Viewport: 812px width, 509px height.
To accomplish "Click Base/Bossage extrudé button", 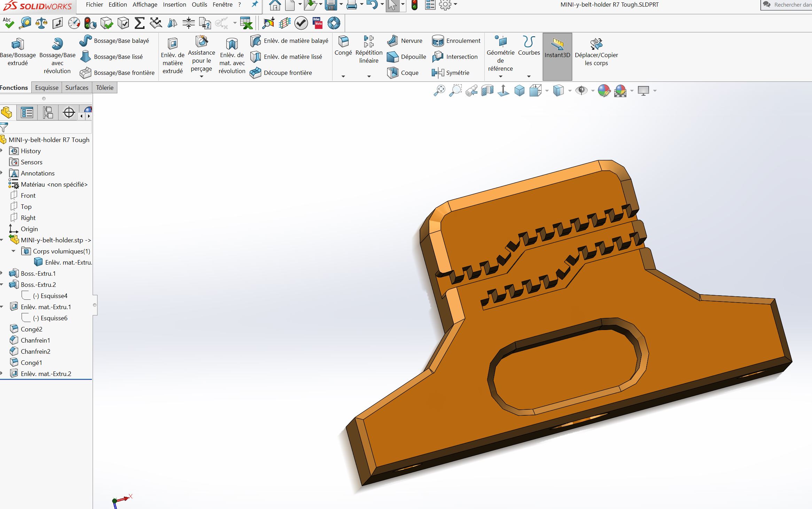I will [x=18, y=52].
